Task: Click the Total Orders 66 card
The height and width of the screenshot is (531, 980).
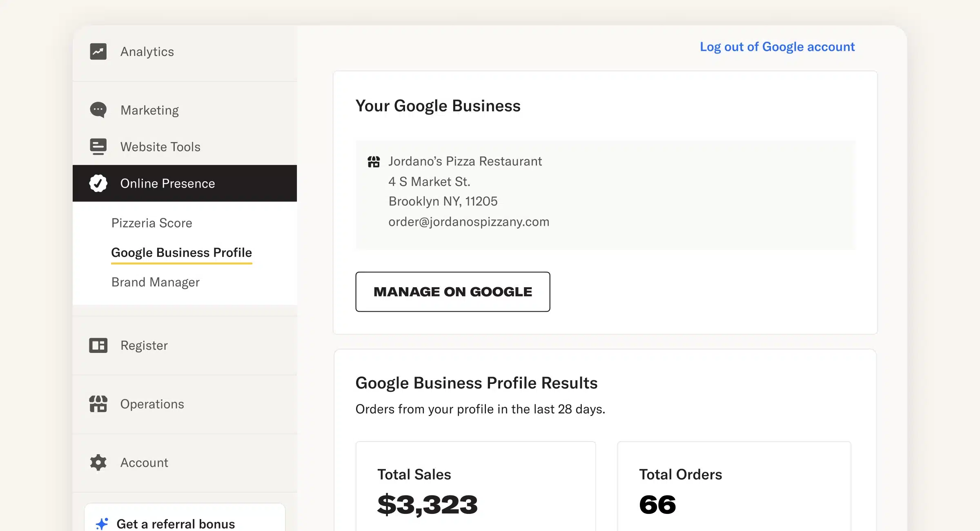Action: 733,488
